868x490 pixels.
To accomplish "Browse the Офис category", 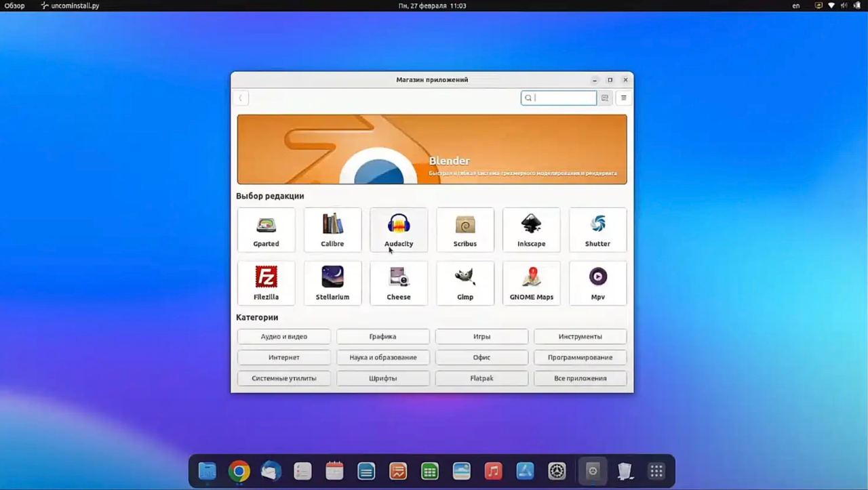I will [481, 357].
